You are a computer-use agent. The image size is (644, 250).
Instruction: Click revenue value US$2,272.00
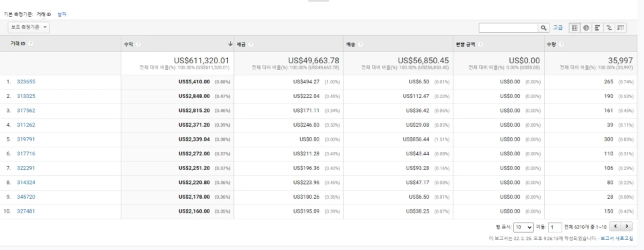click(x=194, y=153)
